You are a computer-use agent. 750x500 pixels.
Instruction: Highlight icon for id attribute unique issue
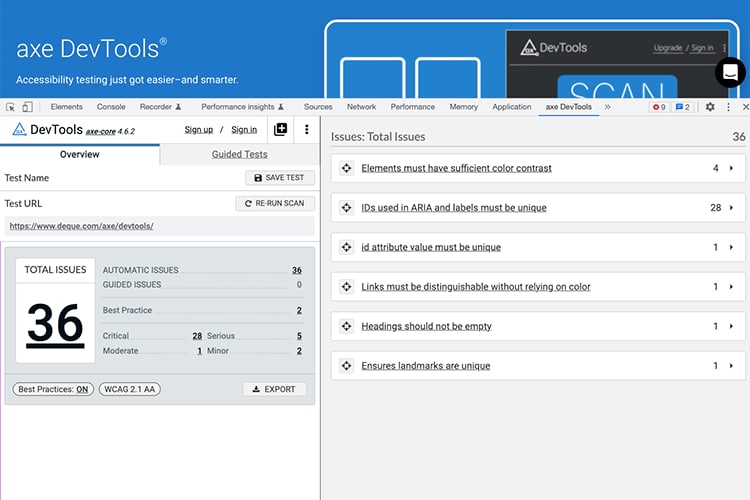pyautogui.click(x=346, y=247)
